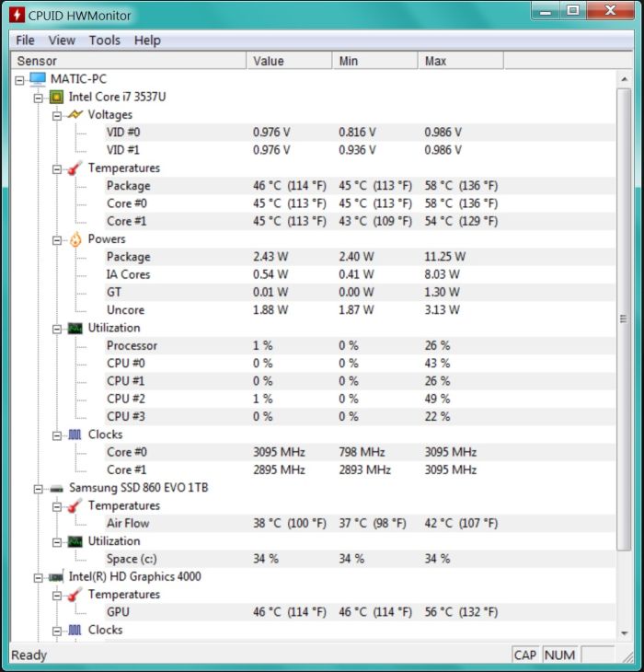Select the Package power row
644x672 pixels.
[360, 257]
